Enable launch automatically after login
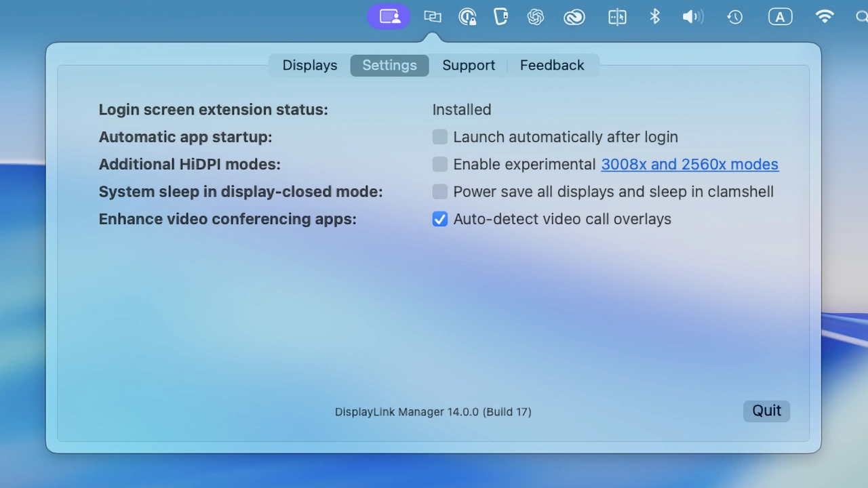Screen dimensions: 868x488 tap(439, 137)
